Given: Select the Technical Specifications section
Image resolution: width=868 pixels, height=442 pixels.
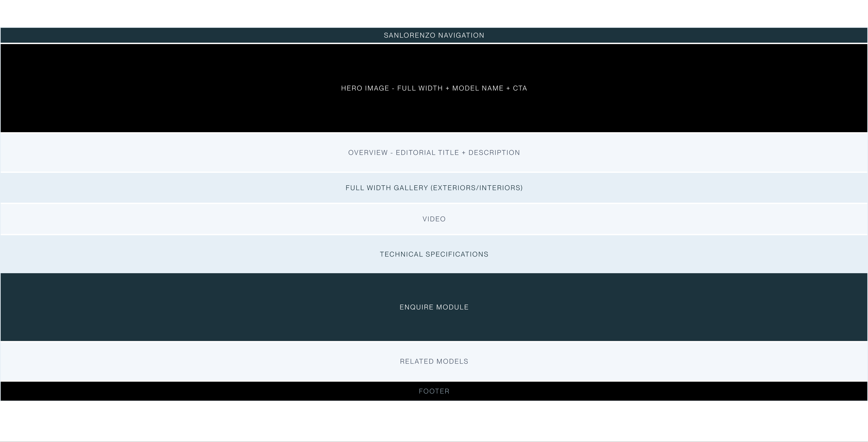Looking at the screenshot, I should 434,254.
